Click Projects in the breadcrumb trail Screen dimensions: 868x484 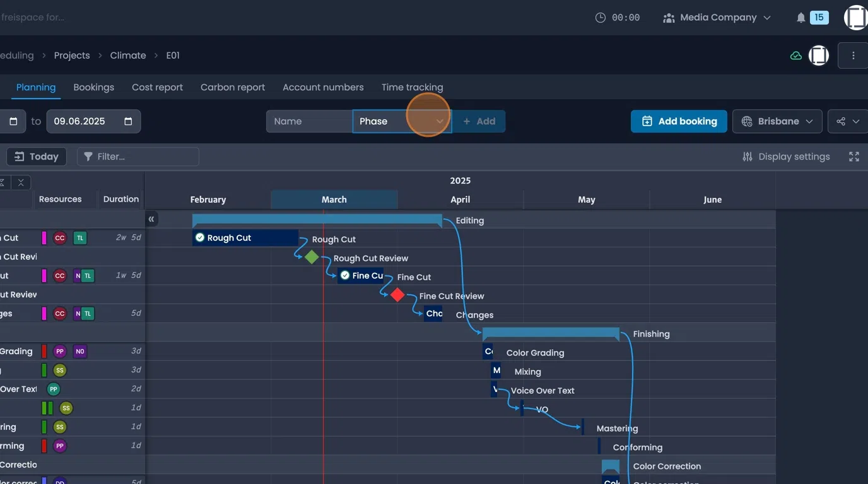[71, 55]
